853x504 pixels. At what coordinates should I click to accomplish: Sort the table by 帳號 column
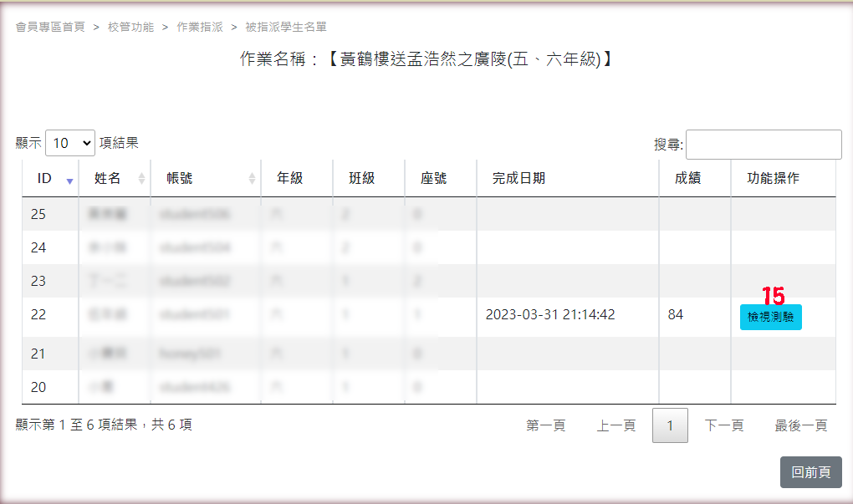[207, 178]
